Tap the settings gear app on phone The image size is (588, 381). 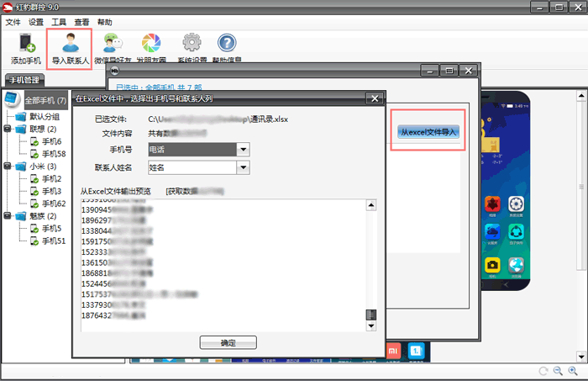pyautogui.click(x=516, y=204)
